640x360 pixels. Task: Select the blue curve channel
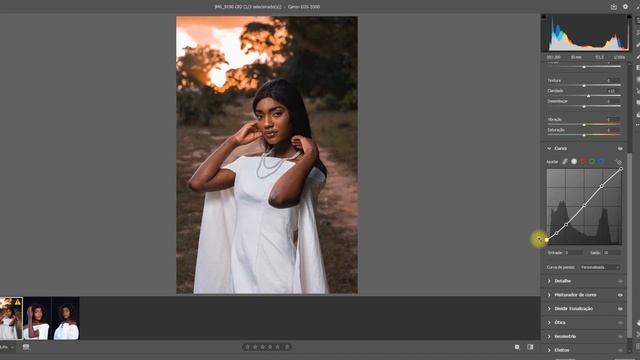coord(601,162)
